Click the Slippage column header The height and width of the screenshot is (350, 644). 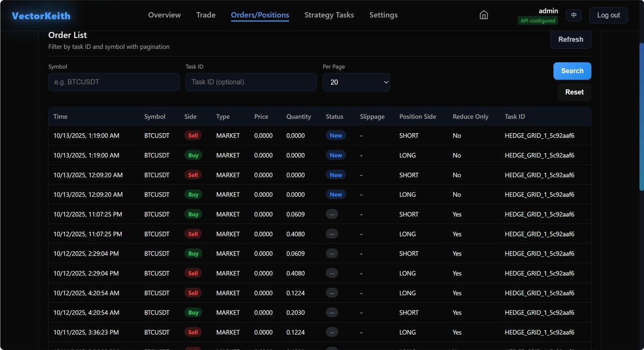372,116
